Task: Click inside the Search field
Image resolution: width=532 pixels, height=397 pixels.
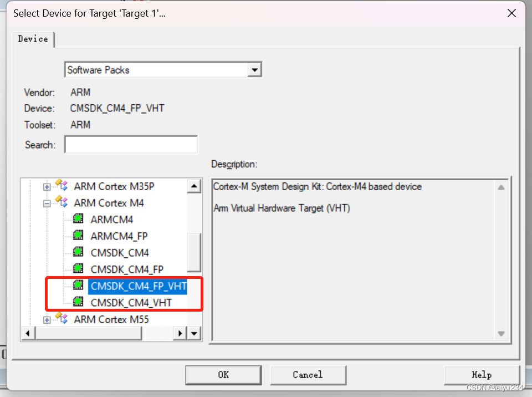Action: (131, 144)
